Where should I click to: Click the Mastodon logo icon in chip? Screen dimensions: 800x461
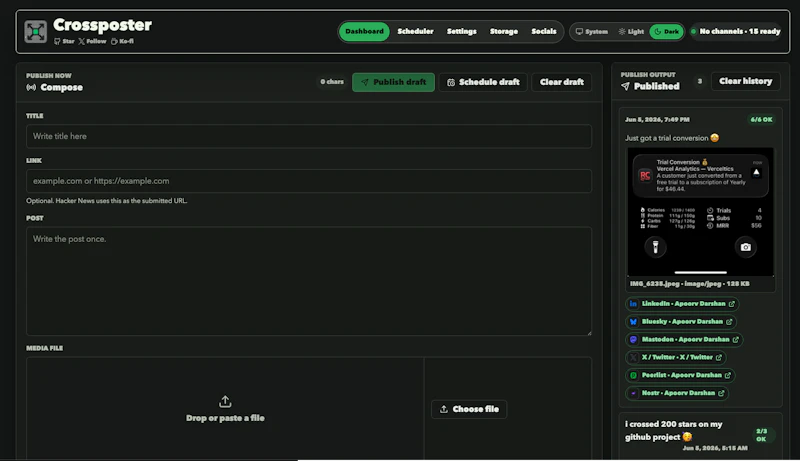[633, 340]
